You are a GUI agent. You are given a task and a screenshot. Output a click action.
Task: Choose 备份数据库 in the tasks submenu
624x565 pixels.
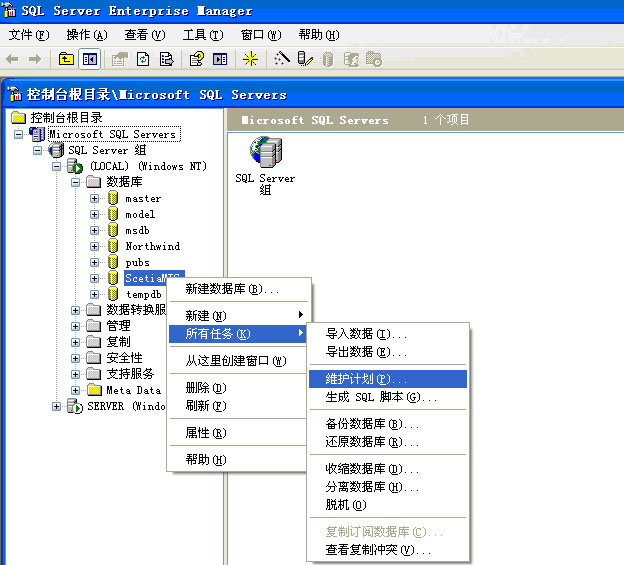click(372, 424)
